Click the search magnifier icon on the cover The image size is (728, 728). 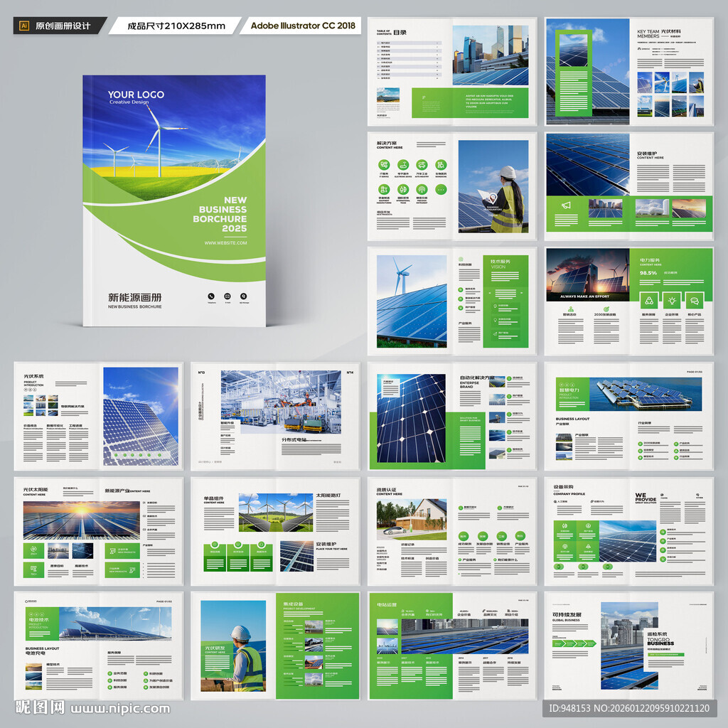pyautogui.click(x=244, y=296)
